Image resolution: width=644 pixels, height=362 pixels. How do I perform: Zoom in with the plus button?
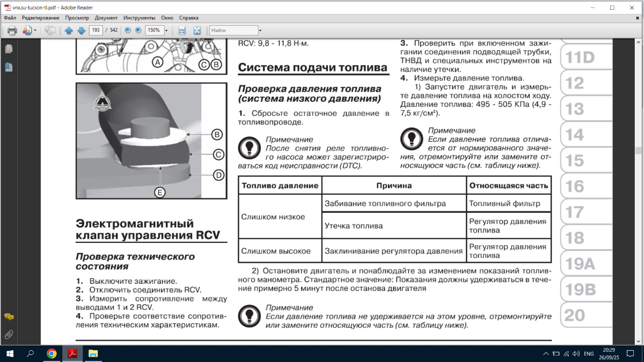138,31
